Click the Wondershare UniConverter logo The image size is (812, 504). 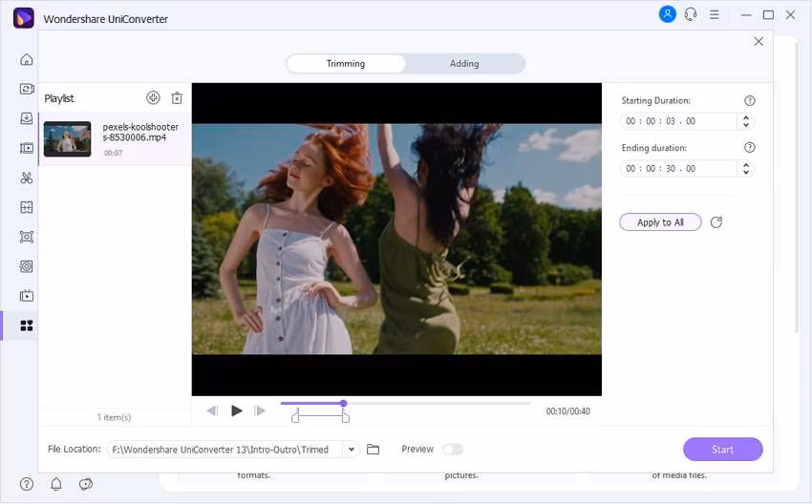pyautogui.click(x=23, y=18)
